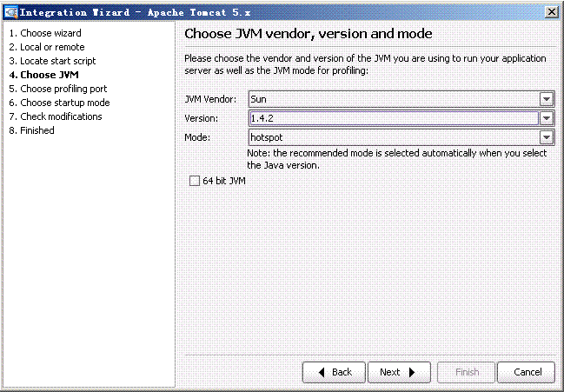
Task: Select step 1. Choose wizard
Action: pos(45,33)
